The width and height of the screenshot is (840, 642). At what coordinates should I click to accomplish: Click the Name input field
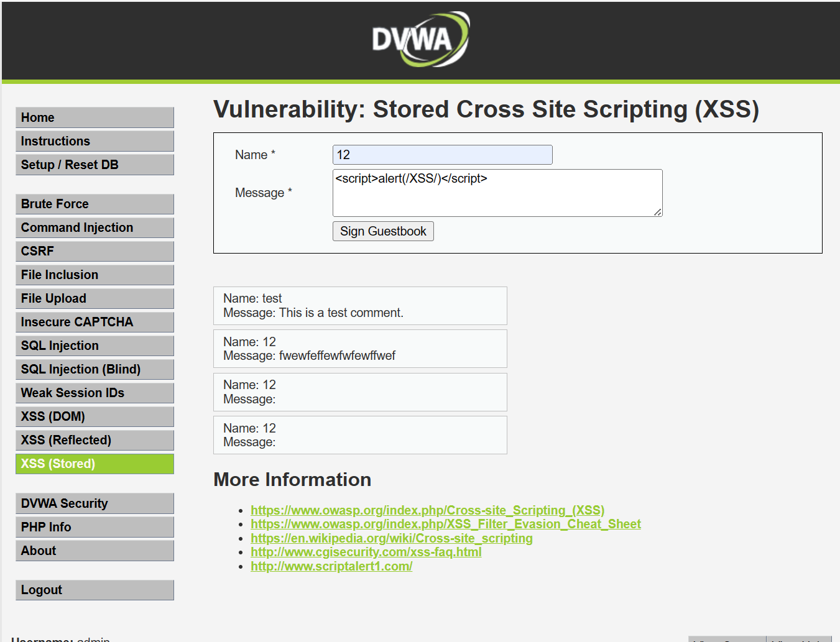pos(442,155)
